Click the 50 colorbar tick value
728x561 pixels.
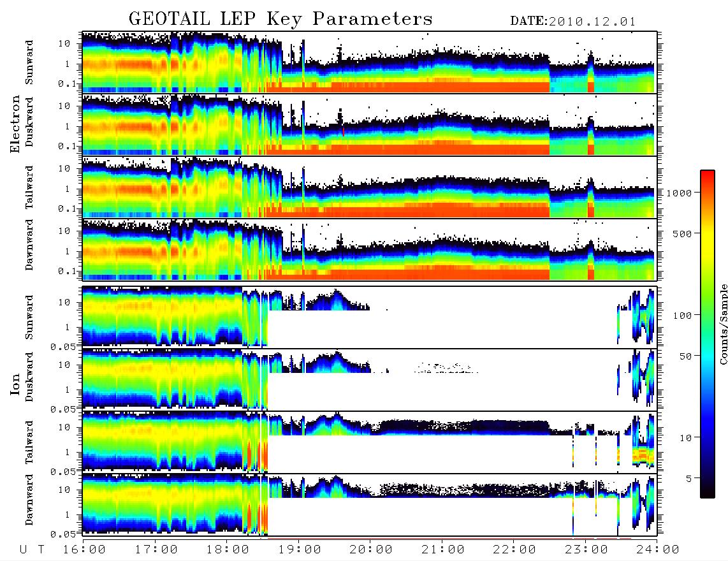click(x=686, y=356)
